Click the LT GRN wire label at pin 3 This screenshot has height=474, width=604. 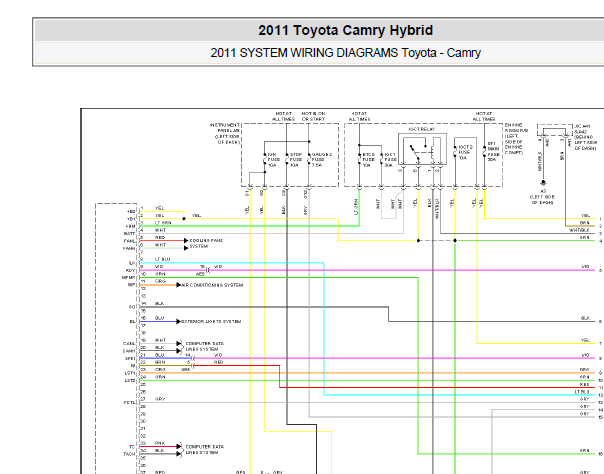point(163,223)
